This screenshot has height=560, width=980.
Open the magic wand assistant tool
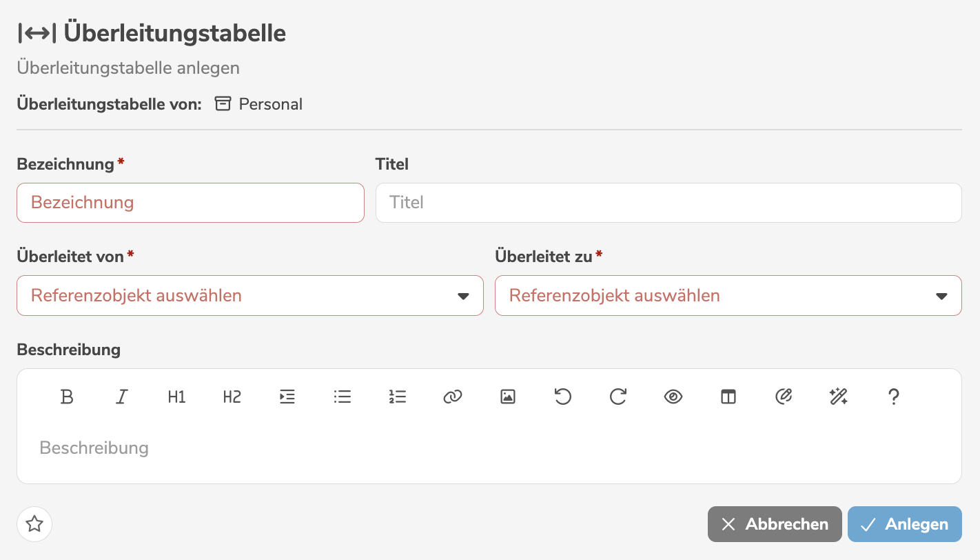839,397
